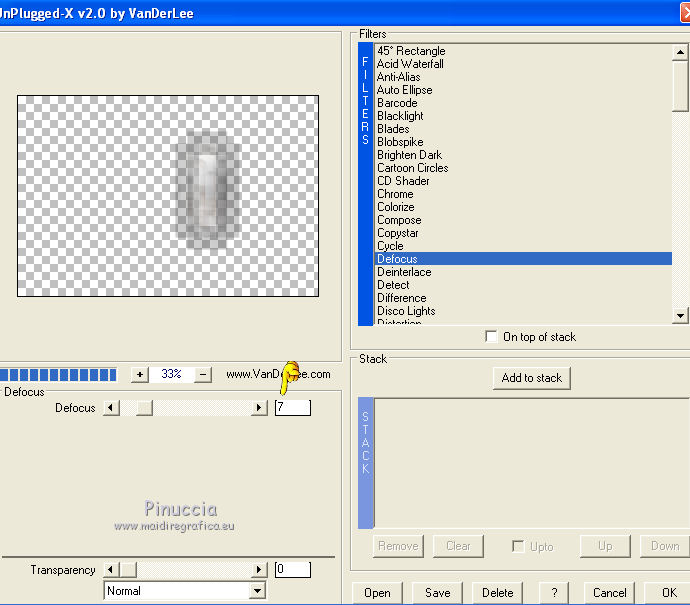Click the Filters list scroll up arrow
This screenshot has height=605, width=690.
[680, 52]
